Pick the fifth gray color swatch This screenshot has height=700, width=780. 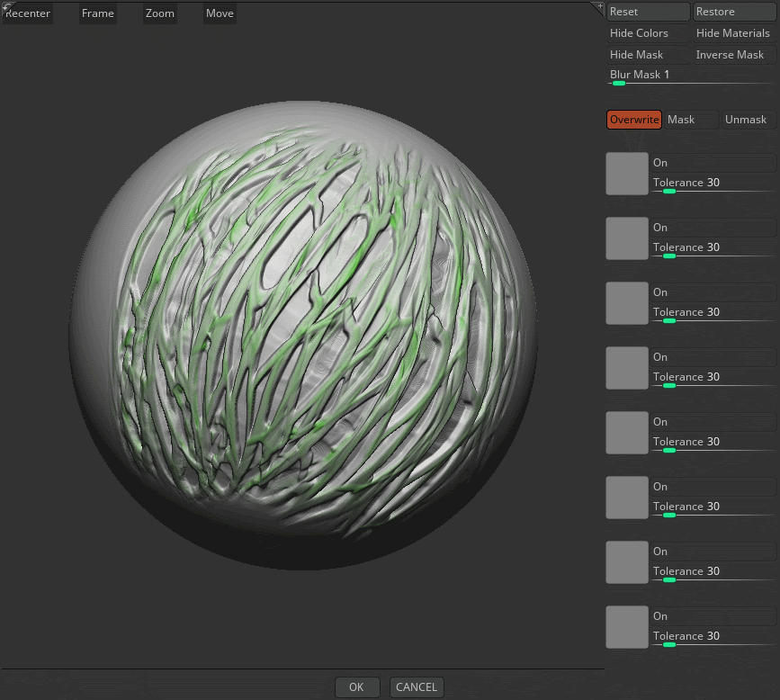pyautogui.click(x=627, y=433)
